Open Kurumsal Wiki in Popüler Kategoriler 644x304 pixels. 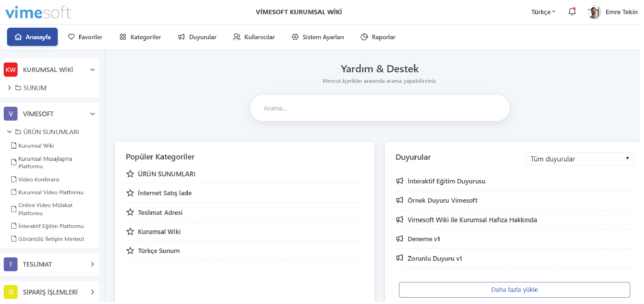(x=159, y=232)
